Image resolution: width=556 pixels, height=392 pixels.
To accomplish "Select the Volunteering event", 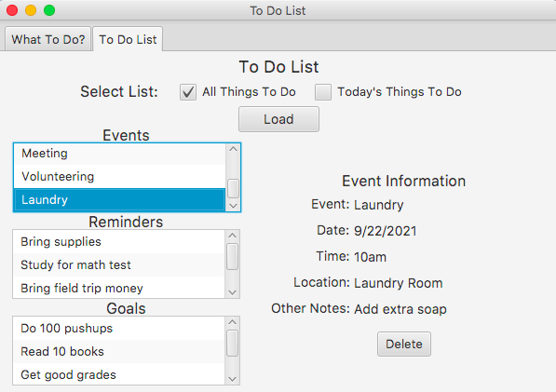I will pyautogui.click(x=119, y=177).
